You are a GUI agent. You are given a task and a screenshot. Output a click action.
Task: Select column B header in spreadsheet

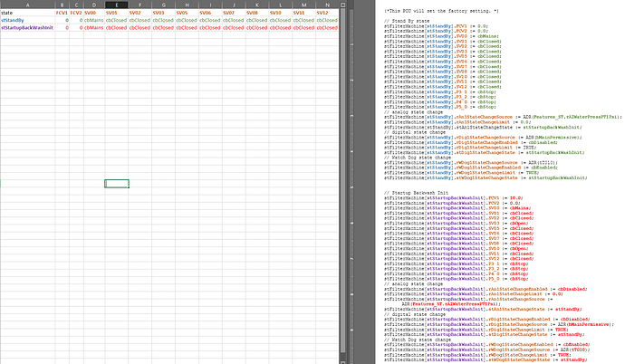pos(62,5)
